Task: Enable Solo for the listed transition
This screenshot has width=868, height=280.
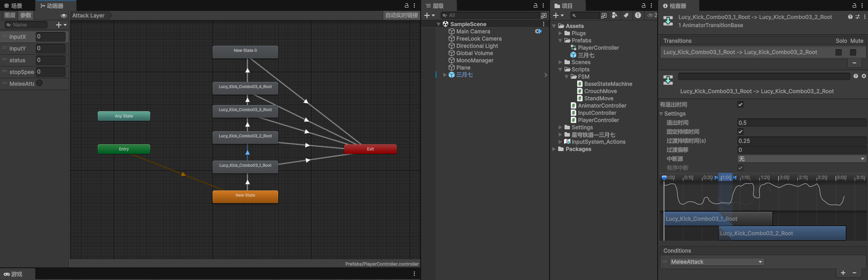Action: click(x=839, y=52)
